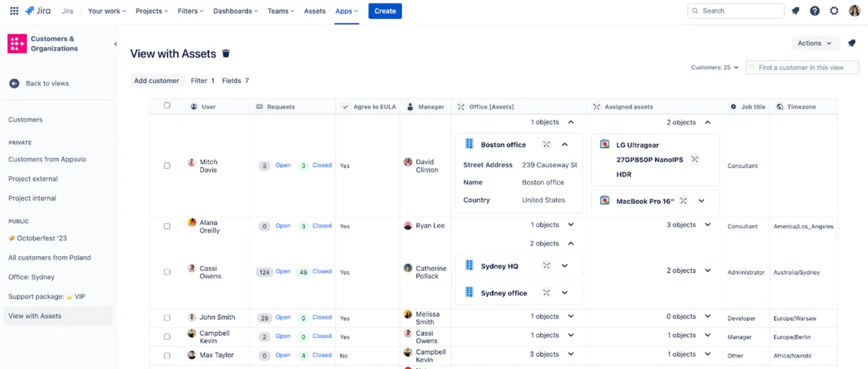868x369 pixels.
Task: Click the Add customer button
Action: [156, 81]
